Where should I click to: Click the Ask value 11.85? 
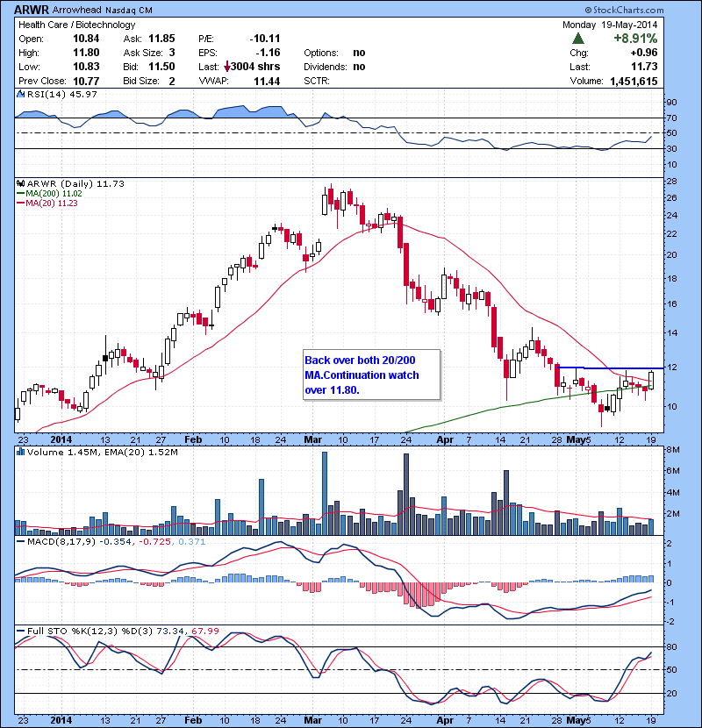pyautogui.click(x=161, y=39)
